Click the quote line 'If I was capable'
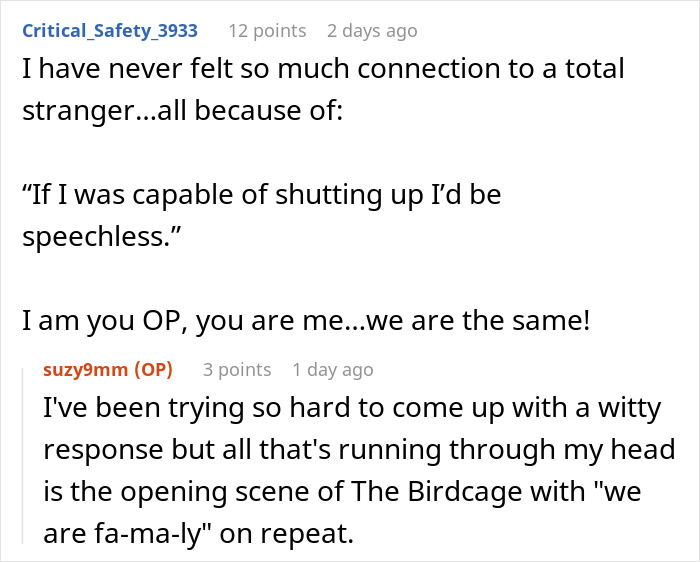 coord(261,194)
